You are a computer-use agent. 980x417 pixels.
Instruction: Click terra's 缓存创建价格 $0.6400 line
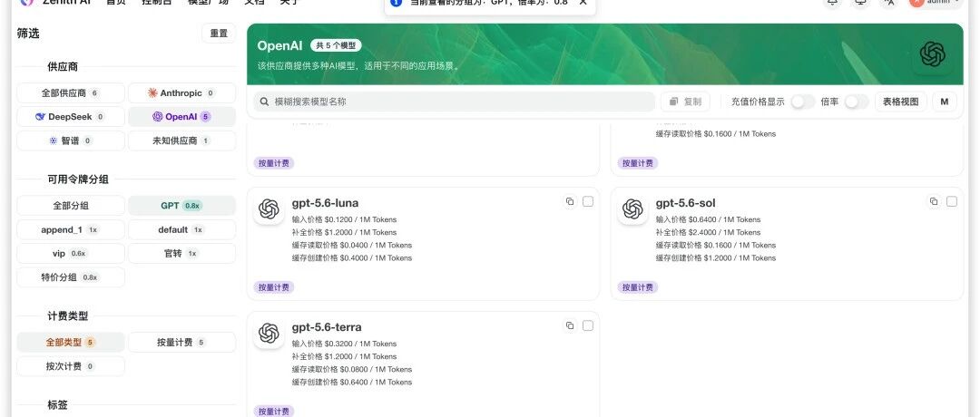[352, 382]
